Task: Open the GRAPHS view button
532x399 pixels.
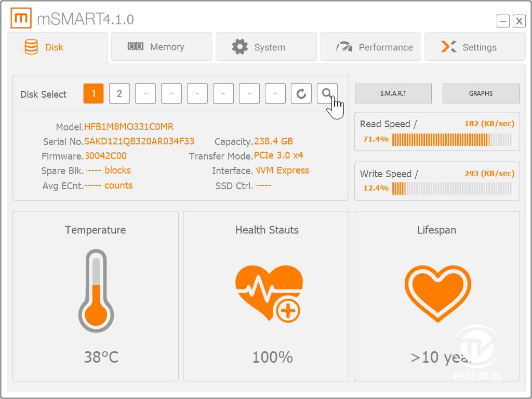Action: (481, 94)
